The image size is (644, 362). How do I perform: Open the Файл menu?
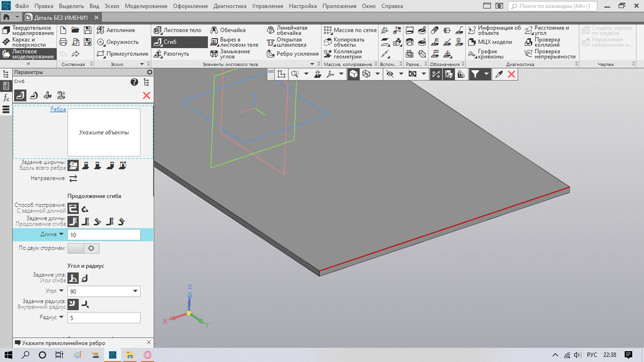pyautogui.click(x=23, y=6)
